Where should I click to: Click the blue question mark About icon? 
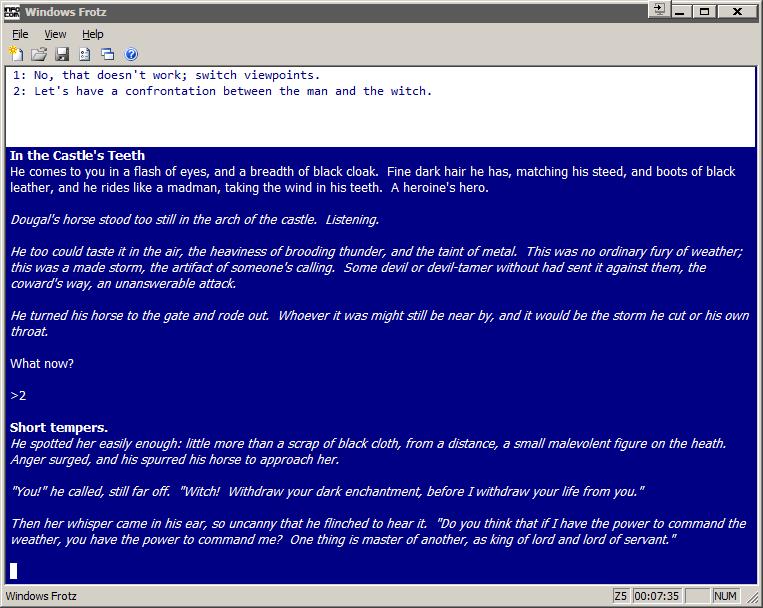coord(131,54)
